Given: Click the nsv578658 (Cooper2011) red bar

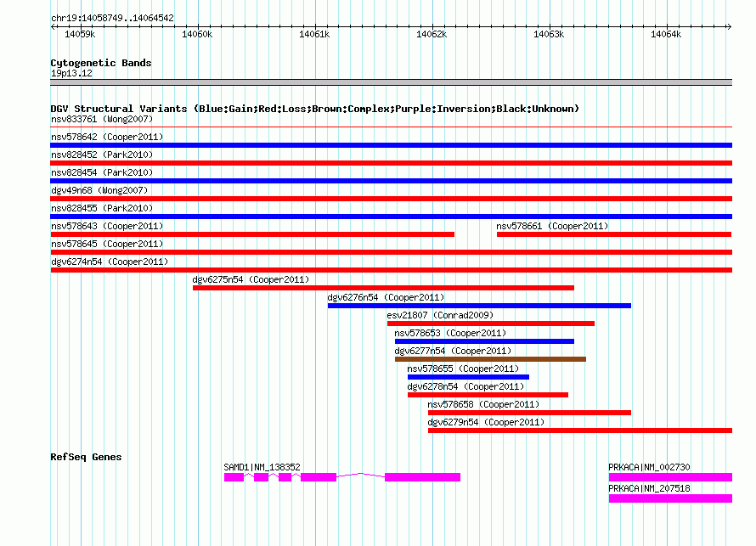Looking at the screenshot, I should pos(529,413).
